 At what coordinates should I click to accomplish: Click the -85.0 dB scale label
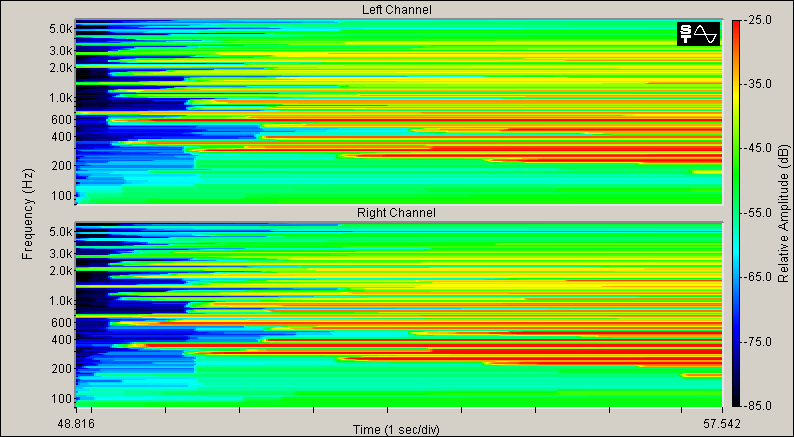click(x=760, y=405)
